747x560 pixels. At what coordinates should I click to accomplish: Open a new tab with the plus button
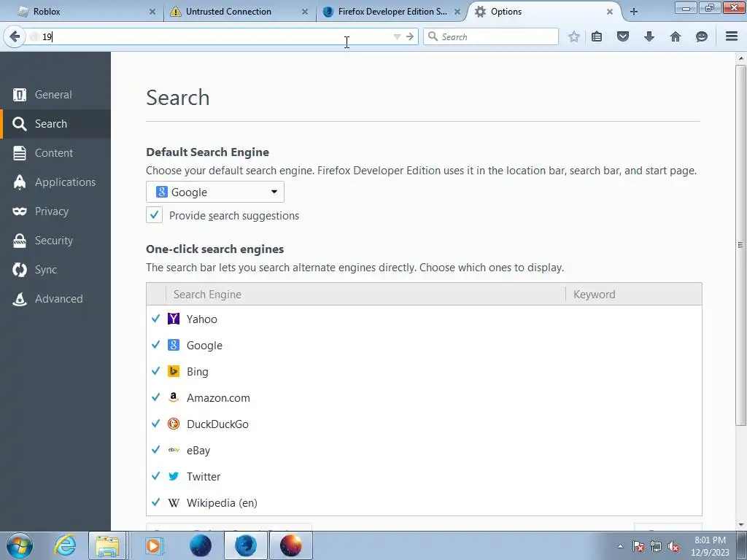634,12
